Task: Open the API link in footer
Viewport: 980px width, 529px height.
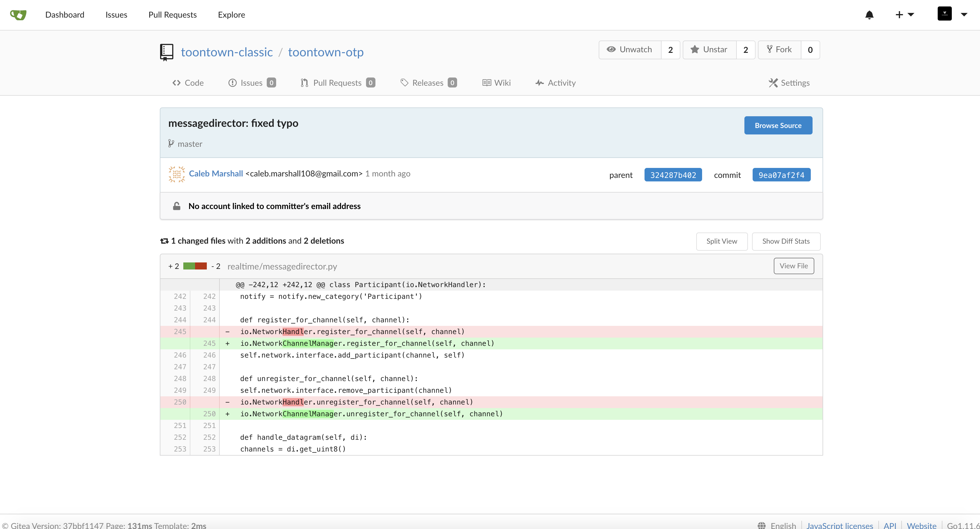Action: (890, 525)
